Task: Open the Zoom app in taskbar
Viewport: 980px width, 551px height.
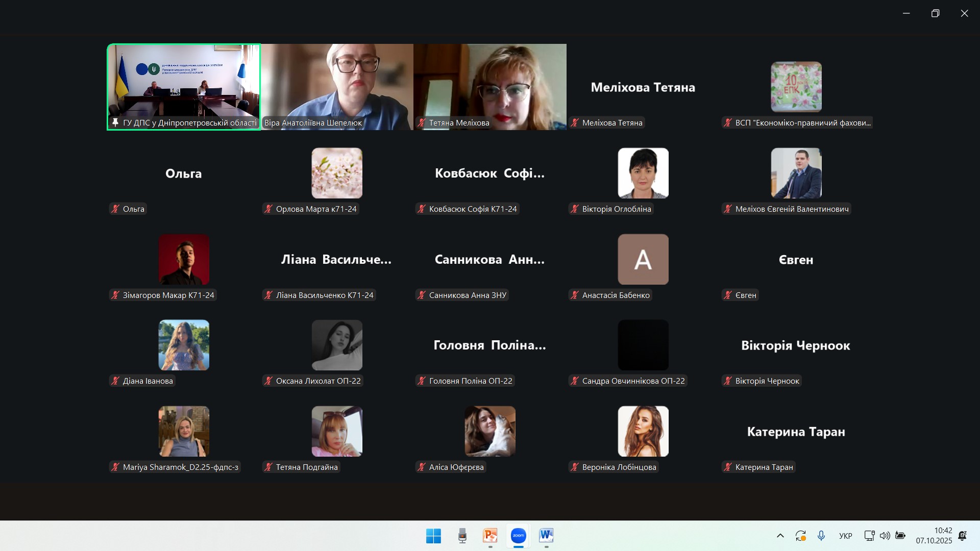Action: pos(518,536)
